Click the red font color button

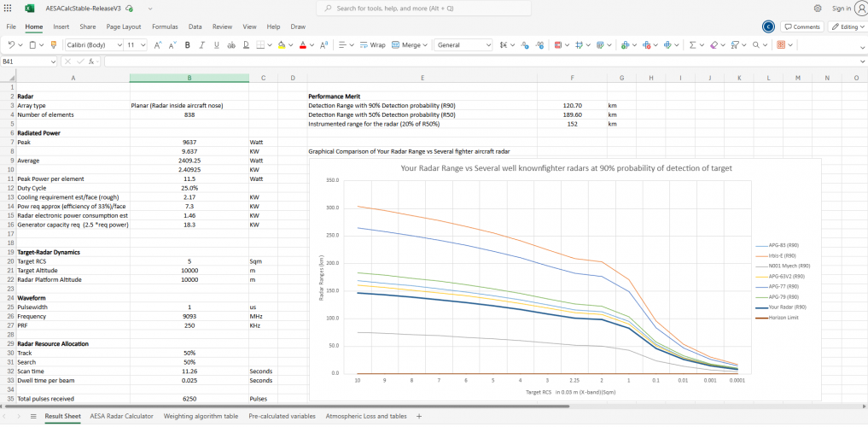click(x=302, y=45)
